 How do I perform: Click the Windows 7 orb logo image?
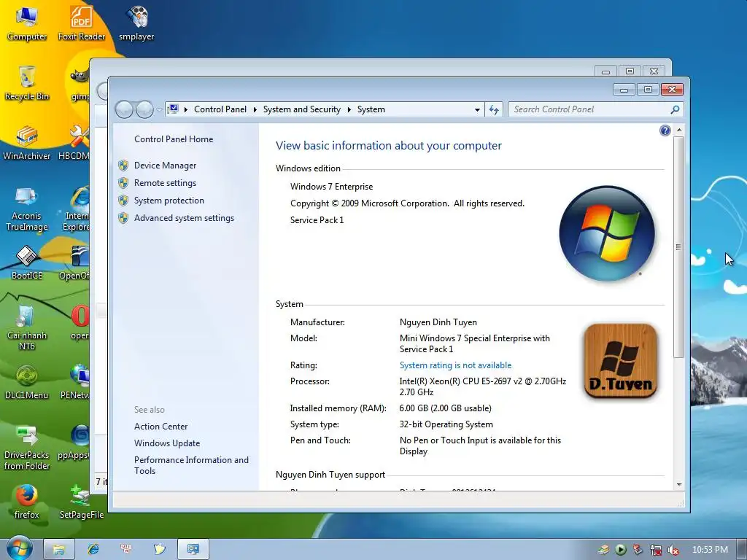pyautogui.click(x=607, y=233)
